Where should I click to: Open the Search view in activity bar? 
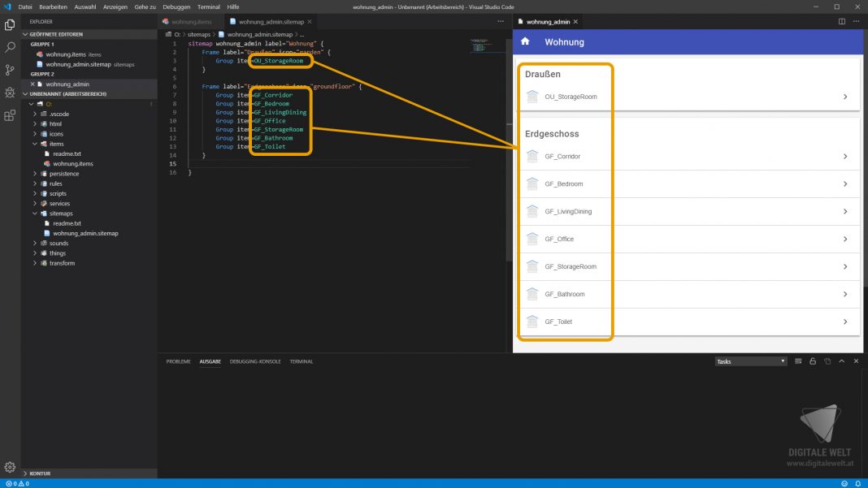10,48
